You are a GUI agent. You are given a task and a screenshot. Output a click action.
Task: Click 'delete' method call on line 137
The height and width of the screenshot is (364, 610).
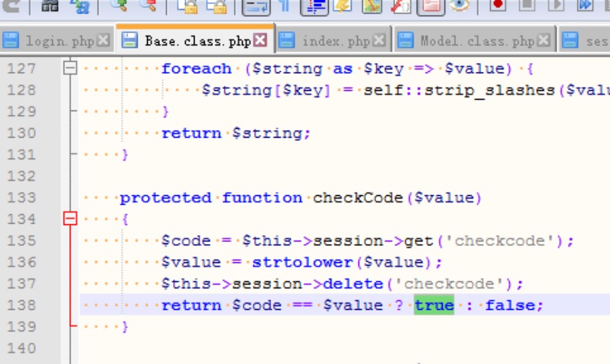click(x=353, y=284)
